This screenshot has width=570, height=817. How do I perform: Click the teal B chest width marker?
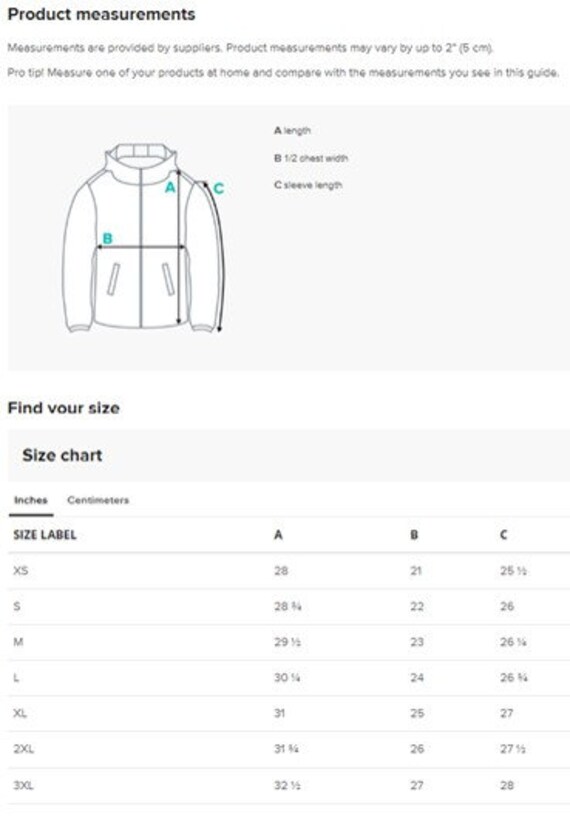point(107,239)
